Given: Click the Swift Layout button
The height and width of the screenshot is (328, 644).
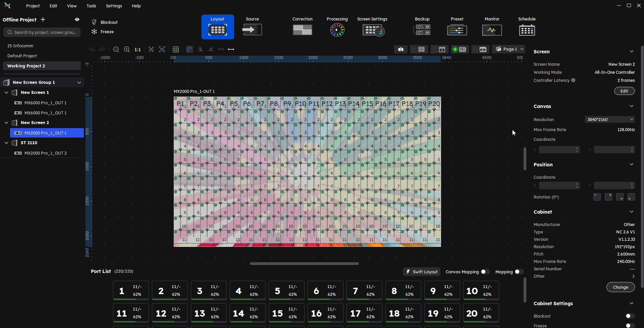Looking at the screenshot, I should (x=422, y=272).
